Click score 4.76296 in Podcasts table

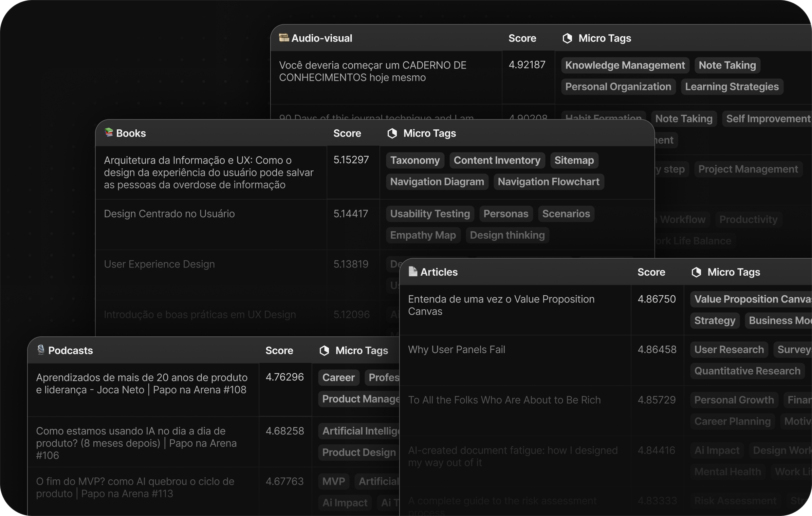click(284, 377)
